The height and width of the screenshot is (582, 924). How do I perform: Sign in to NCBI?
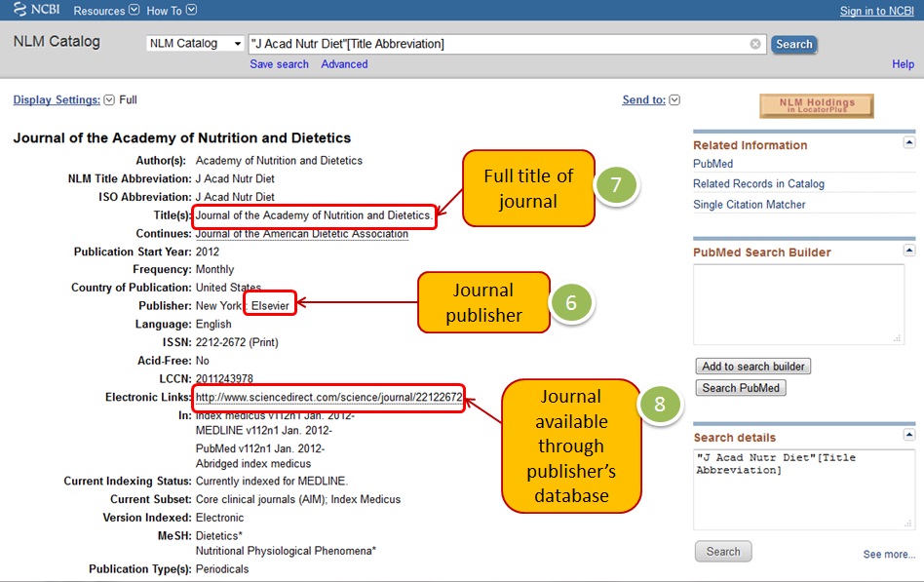point(876,10)
